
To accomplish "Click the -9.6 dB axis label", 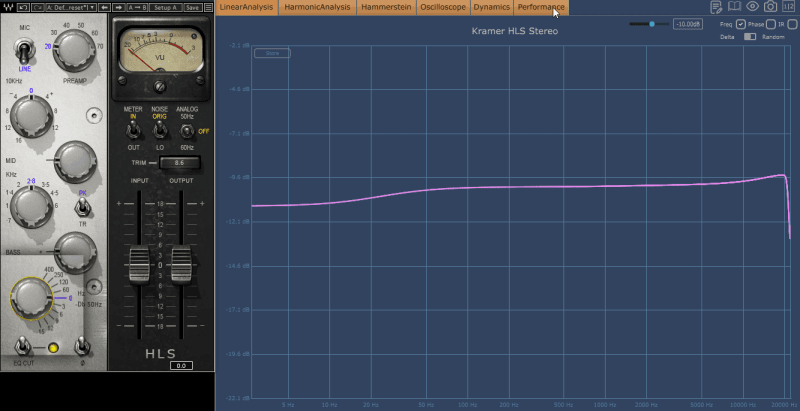I will [240, 177].
